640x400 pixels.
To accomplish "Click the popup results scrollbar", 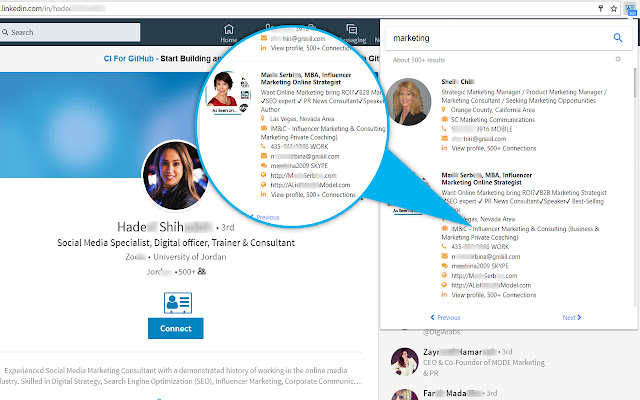I will pyautogui.click(x=635, y=83).
